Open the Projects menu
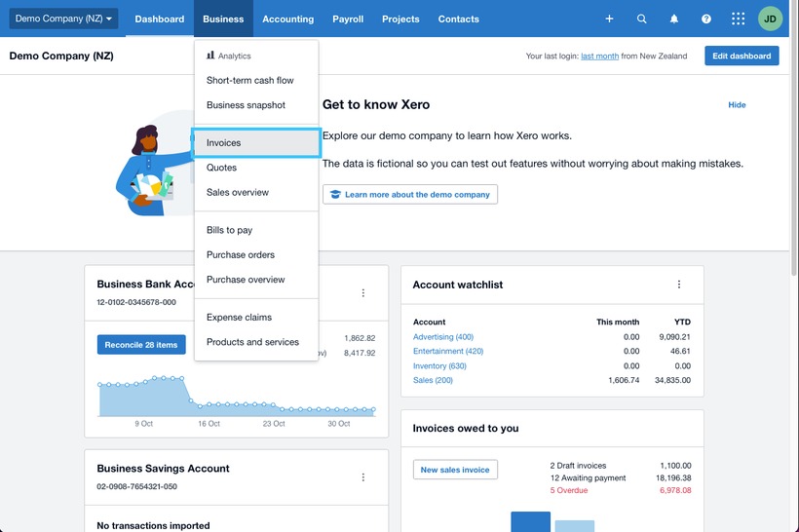 point(400,19)
